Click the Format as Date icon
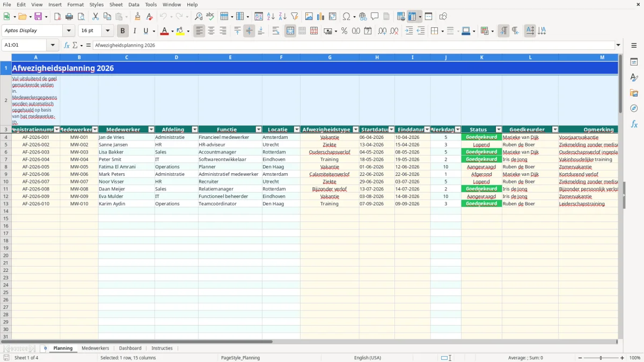 368,31
